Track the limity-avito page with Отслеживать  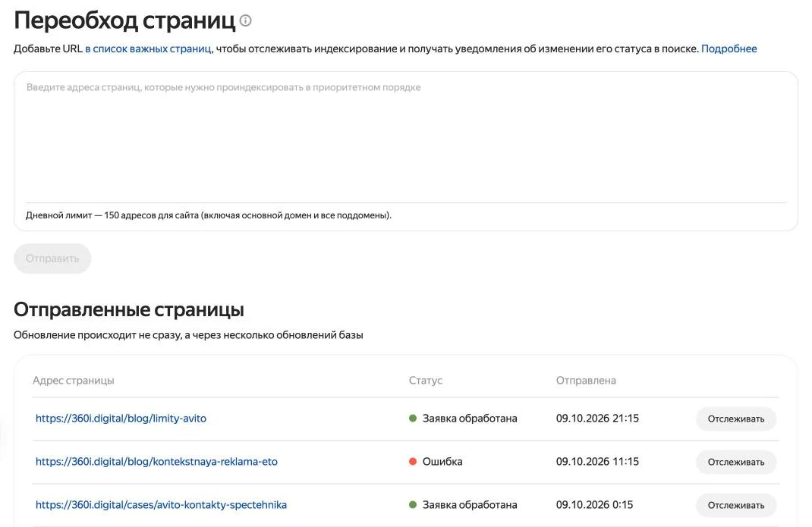tap(736, 419)
